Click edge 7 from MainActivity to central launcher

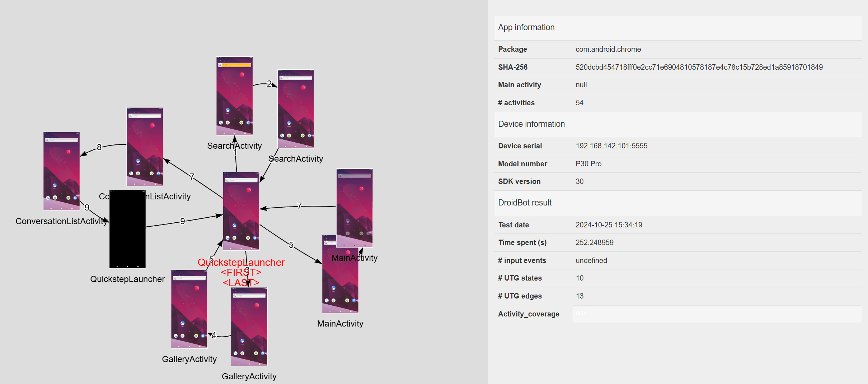(x=299, y=205)
